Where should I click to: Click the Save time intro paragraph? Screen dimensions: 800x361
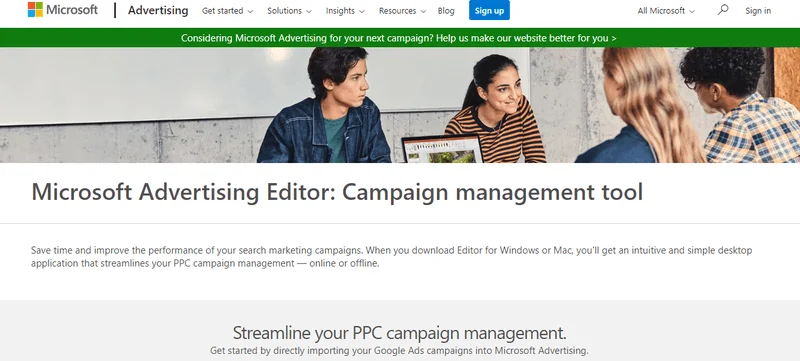point(391,257)
